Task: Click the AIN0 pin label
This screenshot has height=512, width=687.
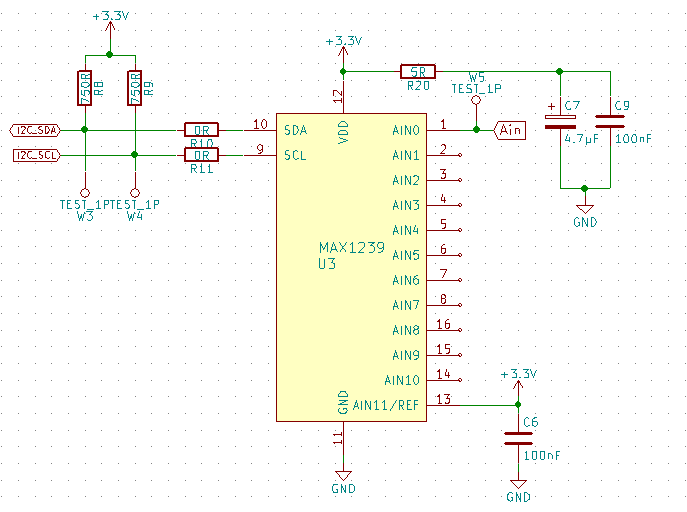Action: (x=406, y=130)
